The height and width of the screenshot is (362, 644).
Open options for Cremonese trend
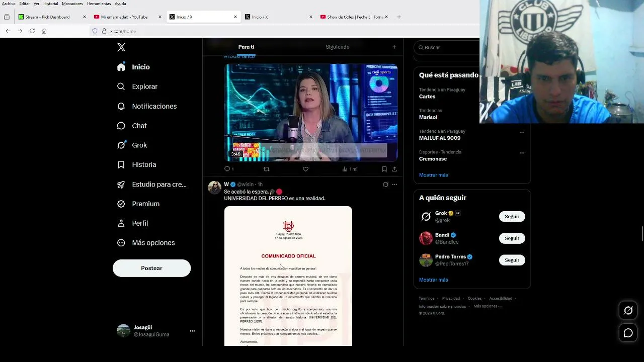click(x=522, y=153)
